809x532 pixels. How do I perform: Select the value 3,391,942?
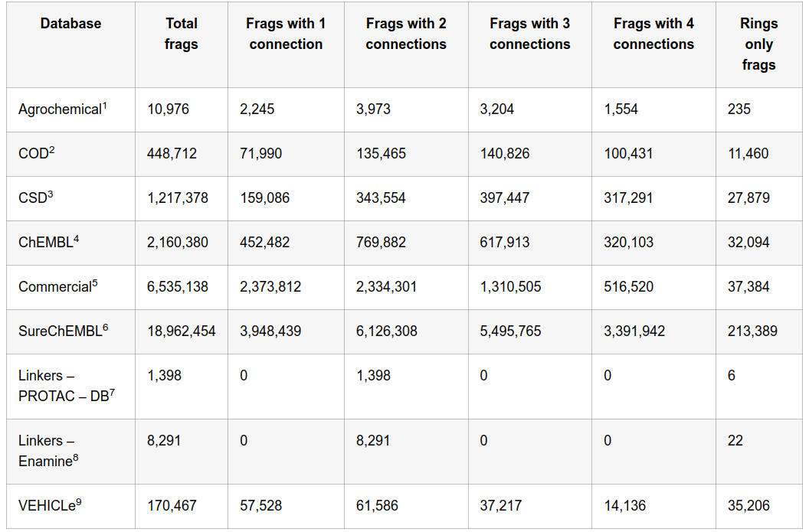(x=634, y=331)
